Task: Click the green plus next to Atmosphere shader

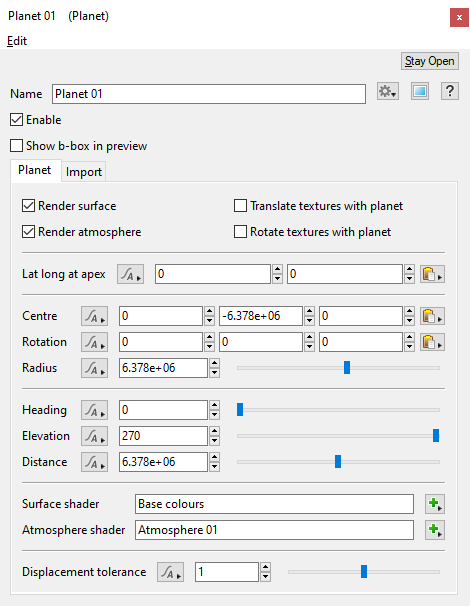Action: coord(435,530)
